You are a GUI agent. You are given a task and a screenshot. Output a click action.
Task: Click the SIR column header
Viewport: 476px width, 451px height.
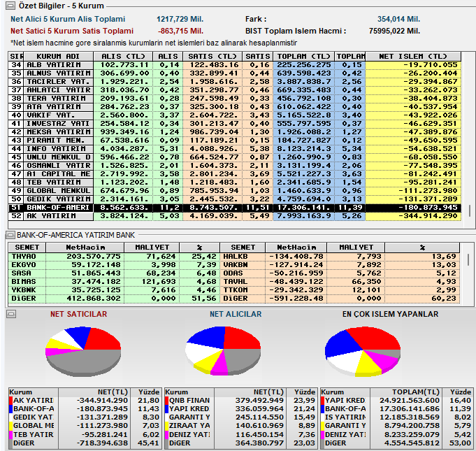pos(16,57)
